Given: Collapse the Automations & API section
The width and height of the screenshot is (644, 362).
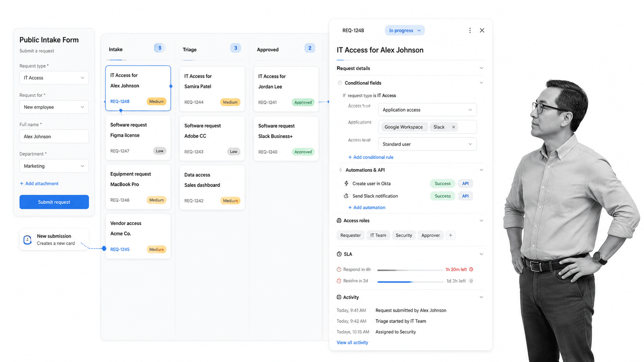Looking at the screenshot, I should (481, 170).
